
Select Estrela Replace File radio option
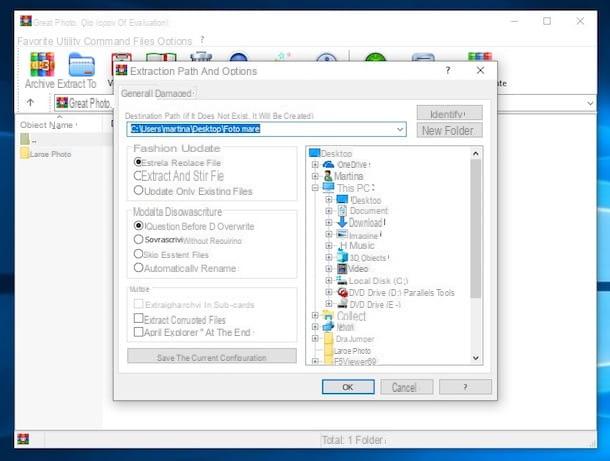138,161
